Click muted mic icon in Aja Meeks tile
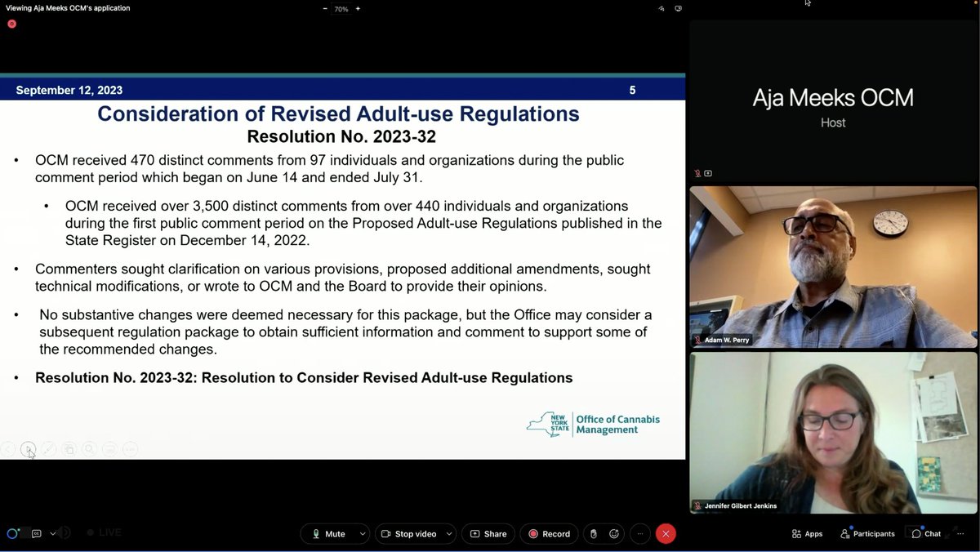 tap(697, 173)
